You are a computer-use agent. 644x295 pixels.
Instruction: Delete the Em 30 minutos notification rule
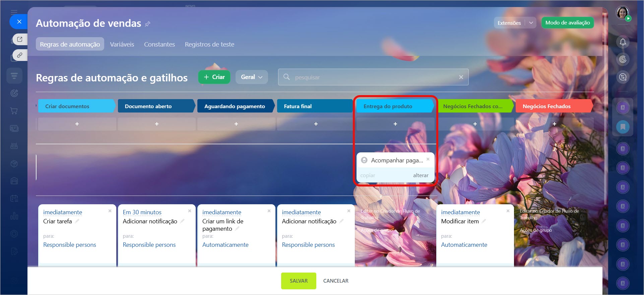pos(189,211)
